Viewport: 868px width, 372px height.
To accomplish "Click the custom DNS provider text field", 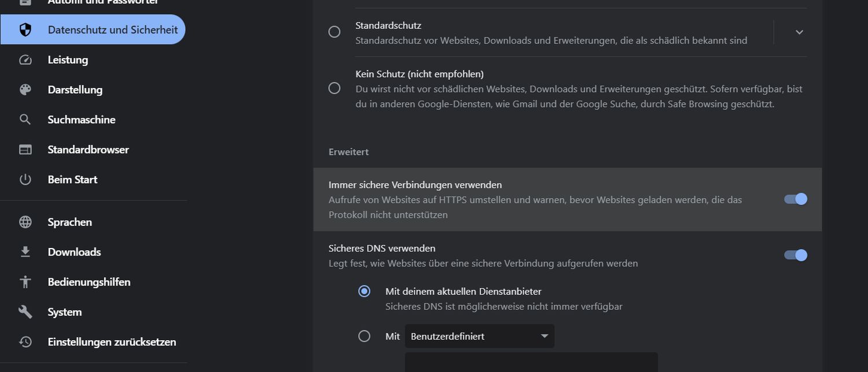I will pos(531,362).
